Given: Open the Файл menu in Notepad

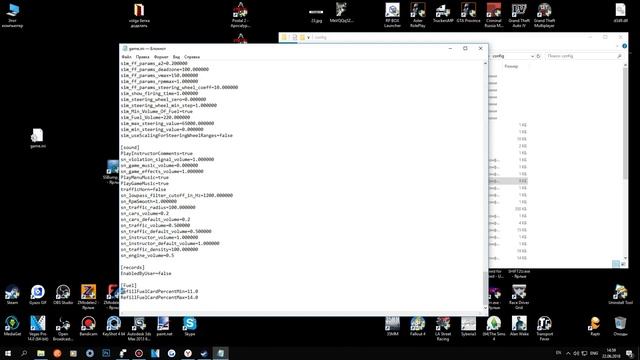Looking at the screenshot, I should [x=126, y=57].
